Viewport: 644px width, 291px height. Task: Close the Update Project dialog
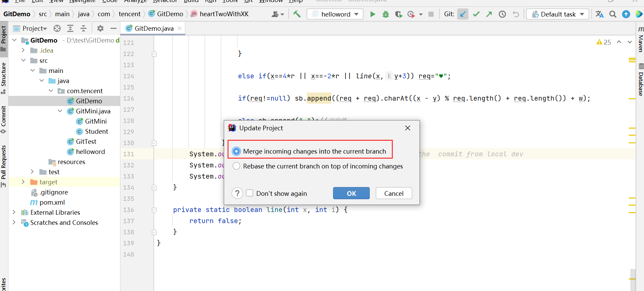(x=408, y=128)
